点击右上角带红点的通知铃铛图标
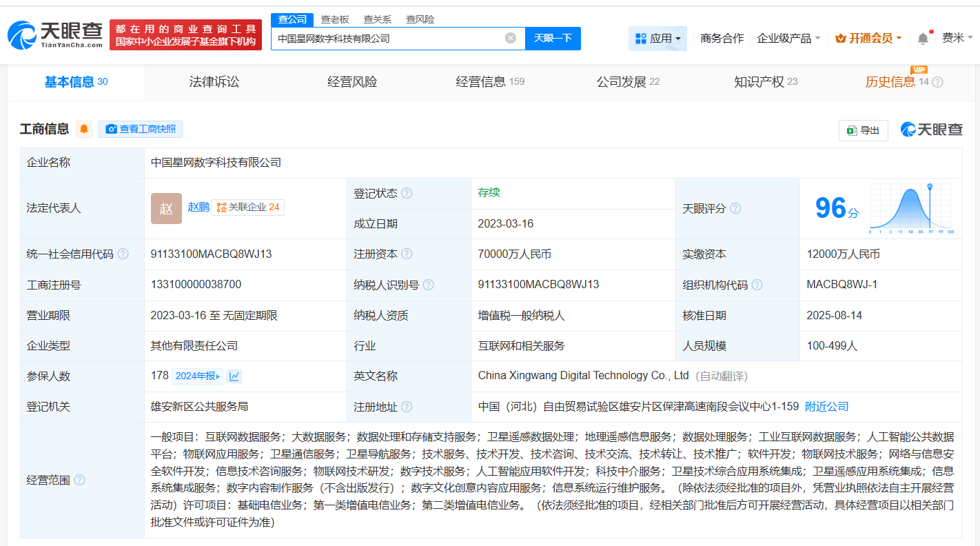The image size is (980, 546). pos(923,38)
